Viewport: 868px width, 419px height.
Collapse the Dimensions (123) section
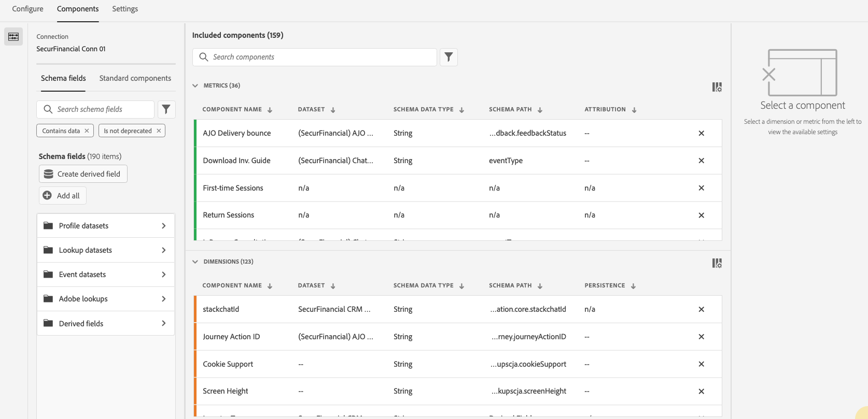point(195,262)
